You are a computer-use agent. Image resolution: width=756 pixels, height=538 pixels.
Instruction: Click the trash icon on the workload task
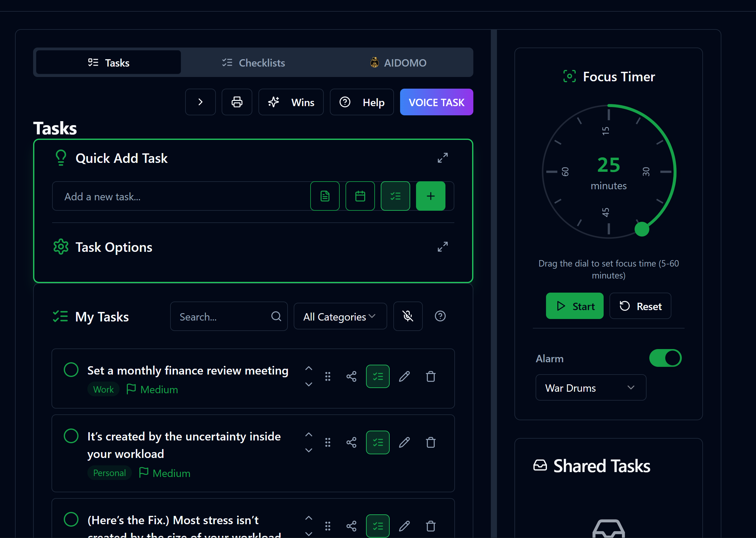coord(430,442)
